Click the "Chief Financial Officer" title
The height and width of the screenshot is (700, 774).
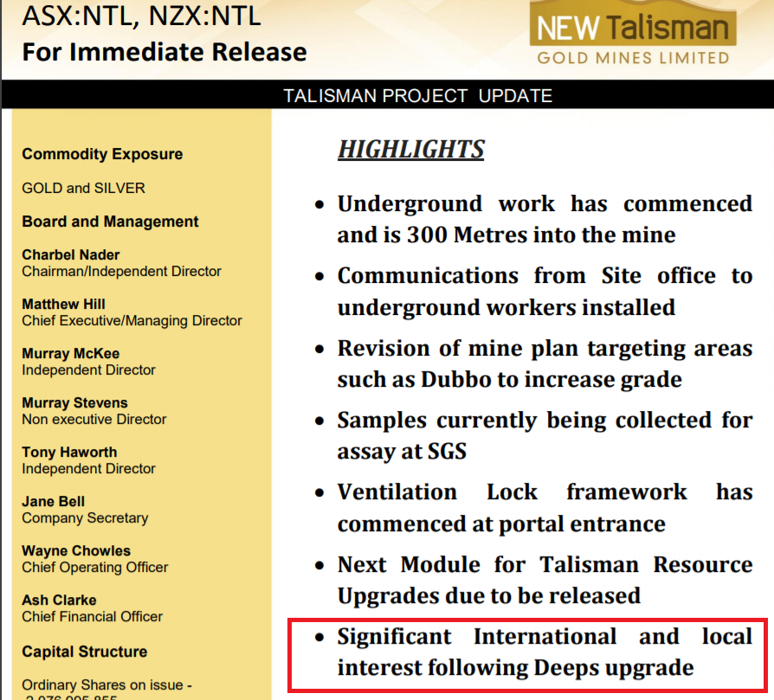(x=93, y=617)
